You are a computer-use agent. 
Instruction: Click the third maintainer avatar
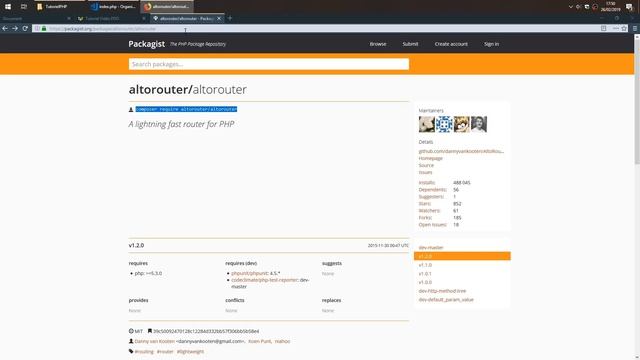click(x=462, y=124)
